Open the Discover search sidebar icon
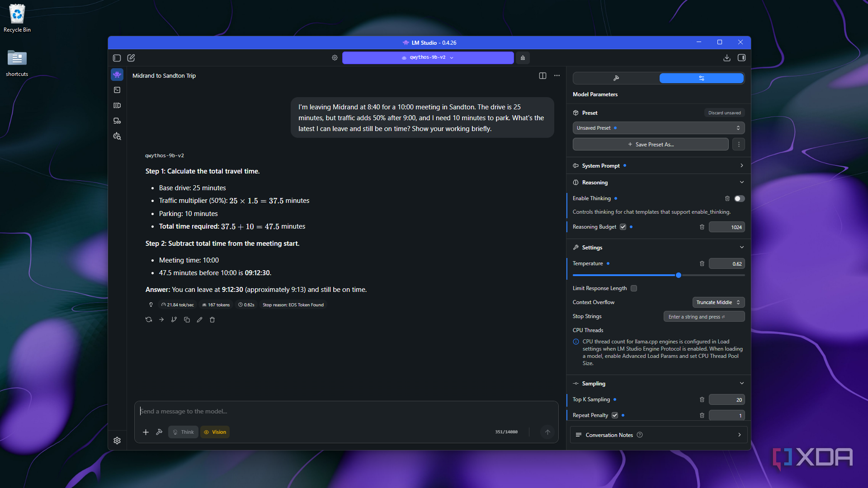The image size is (868, 488). [x=117, y=136]
